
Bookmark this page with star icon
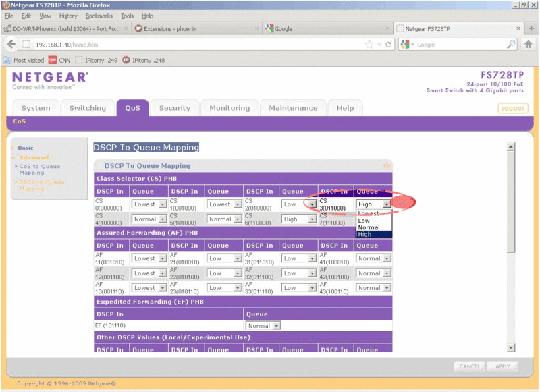pos(369,45)
